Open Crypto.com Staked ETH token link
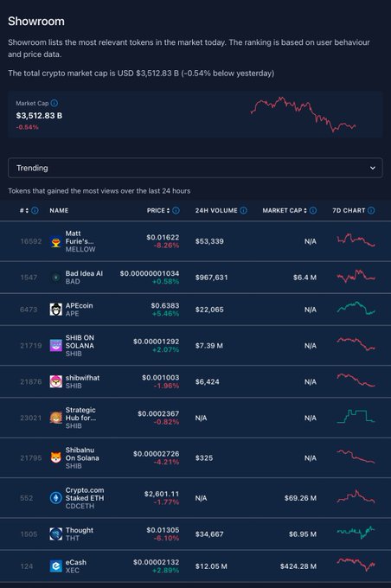 point(85,498)
